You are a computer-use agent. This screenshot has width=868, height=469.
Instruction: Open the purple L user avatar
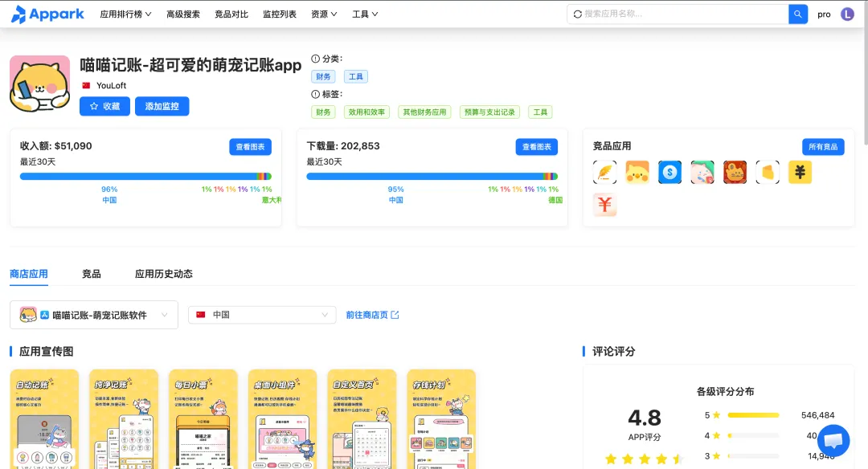pos(847,14)
